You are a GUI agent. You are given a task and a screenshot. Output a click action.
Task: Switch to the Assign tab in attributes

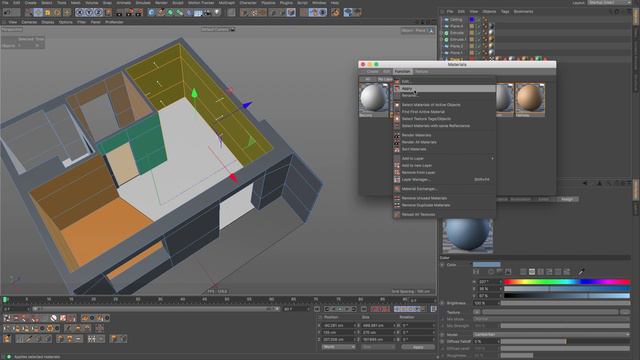click(x=567, y=199)
